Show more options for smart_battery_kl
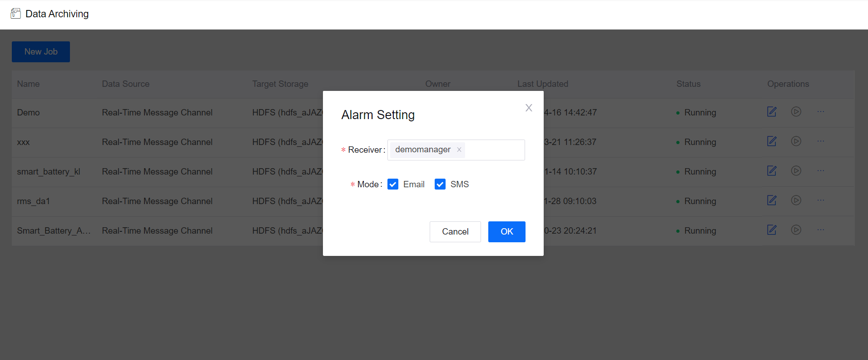The image size is (868, 360). tap(821, 170)
